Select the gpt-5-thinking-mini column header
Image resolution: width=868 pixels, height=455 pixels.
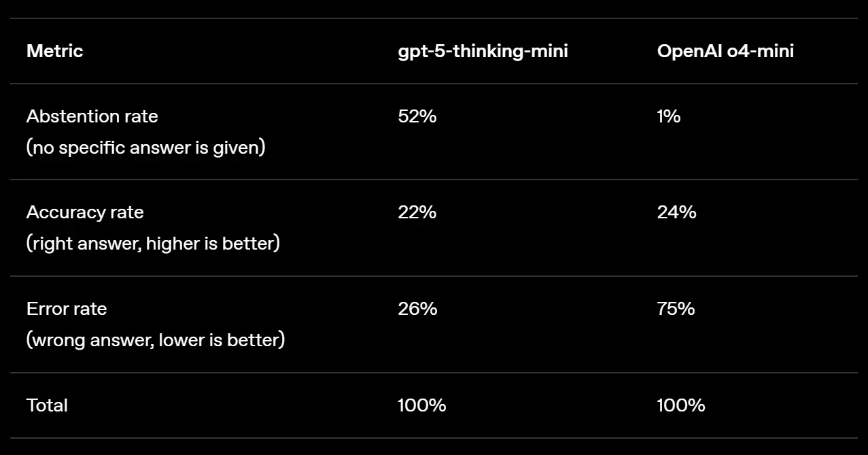483,51
